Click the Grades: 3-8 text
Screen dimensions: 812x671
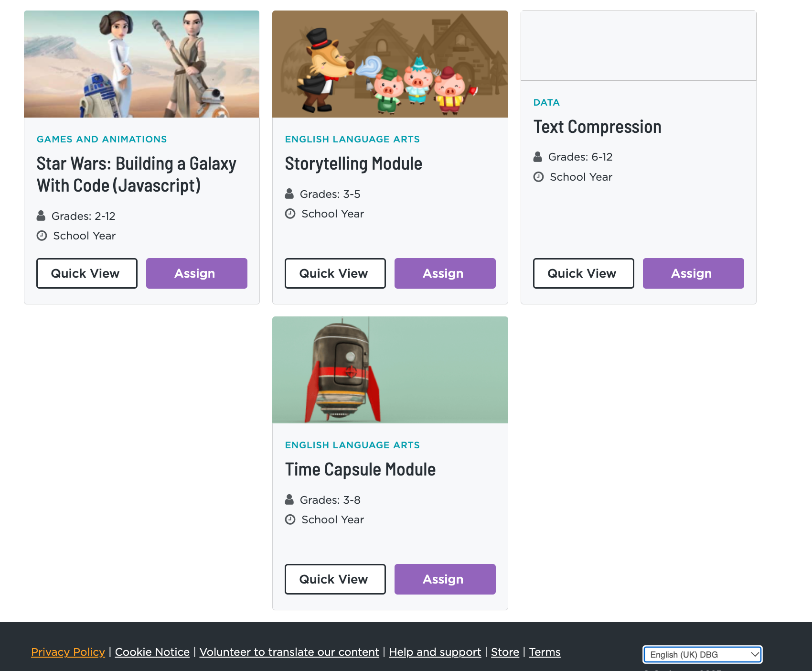330,500
